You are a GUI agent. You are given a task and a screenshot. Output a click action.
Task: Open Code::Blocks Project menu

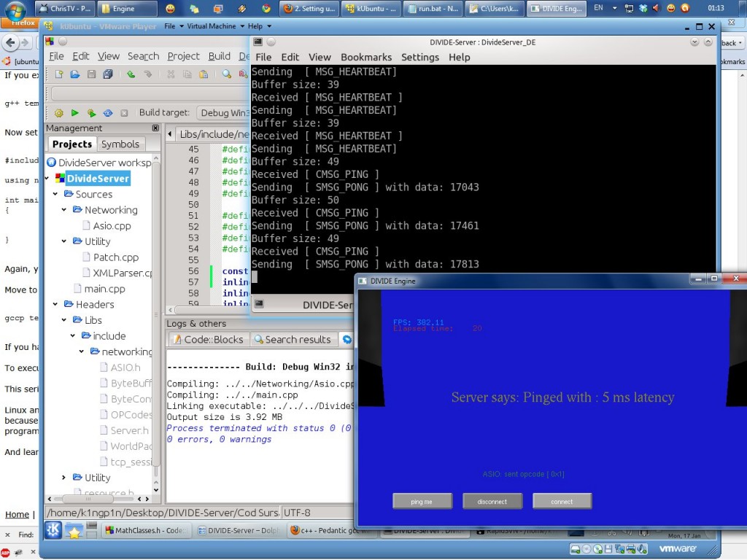[x=183, y=56]
